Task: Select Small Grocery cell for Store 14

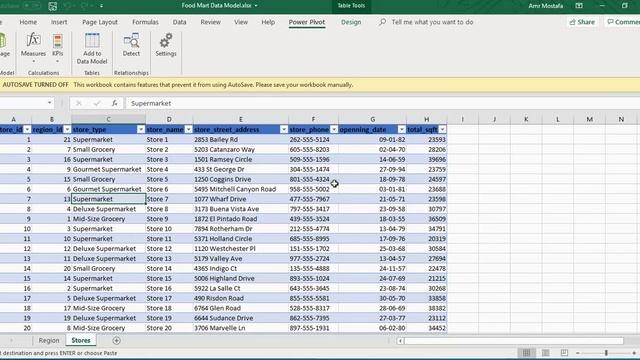Action: [x=109, y=269]
